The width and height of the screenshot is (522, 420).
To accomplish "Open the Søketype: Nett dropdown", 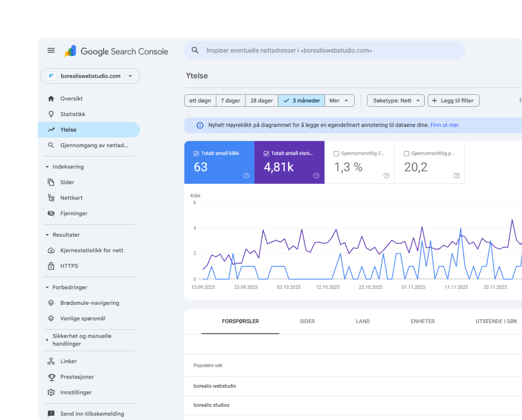I will point(396,101).
